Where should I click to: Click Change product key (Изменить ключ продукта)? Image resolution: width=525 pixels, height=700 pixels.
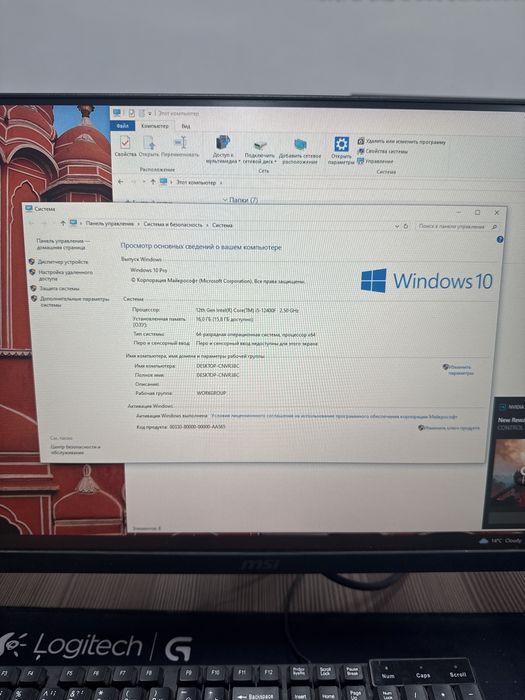click(452, 428)
